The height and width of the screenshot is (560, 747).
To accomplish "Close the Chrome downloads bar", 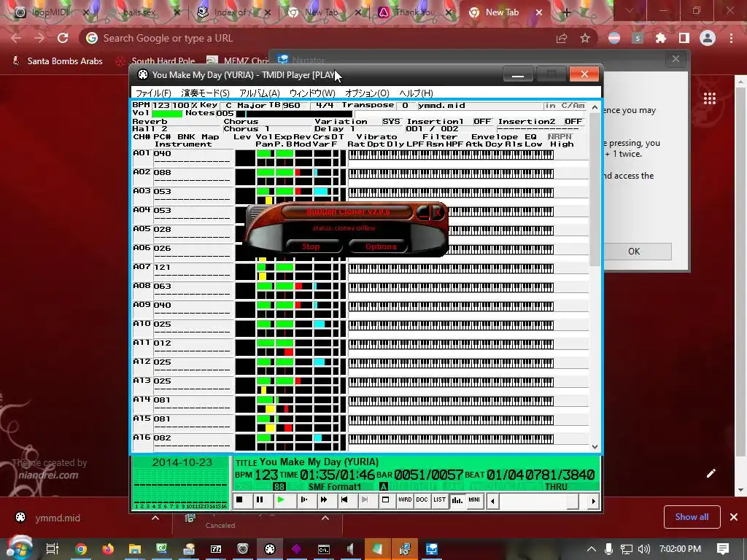I will [734, 517].
